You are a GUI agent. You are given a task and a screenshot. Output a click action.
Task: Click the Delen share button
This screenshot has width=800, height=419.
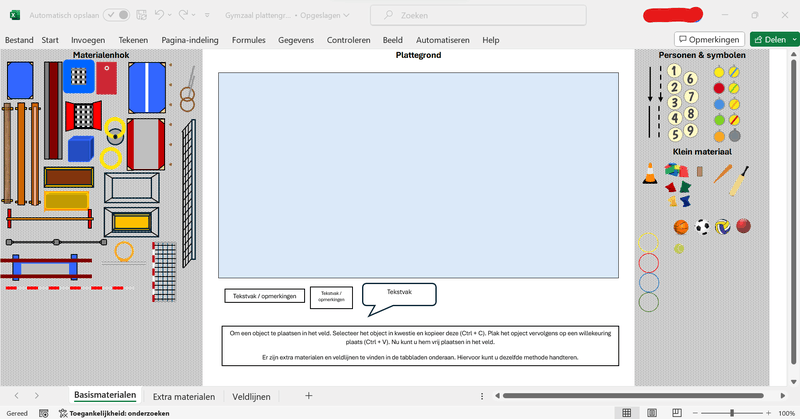pos(770,39)
